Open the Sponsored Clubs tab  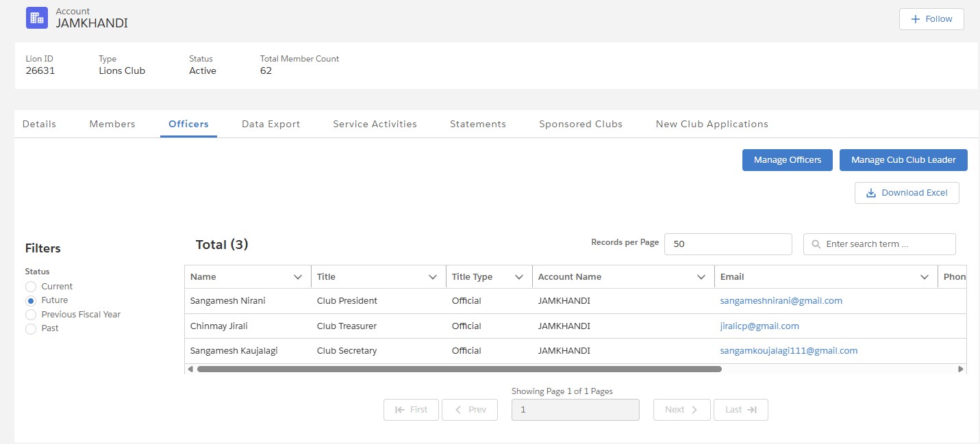[581, 124]
